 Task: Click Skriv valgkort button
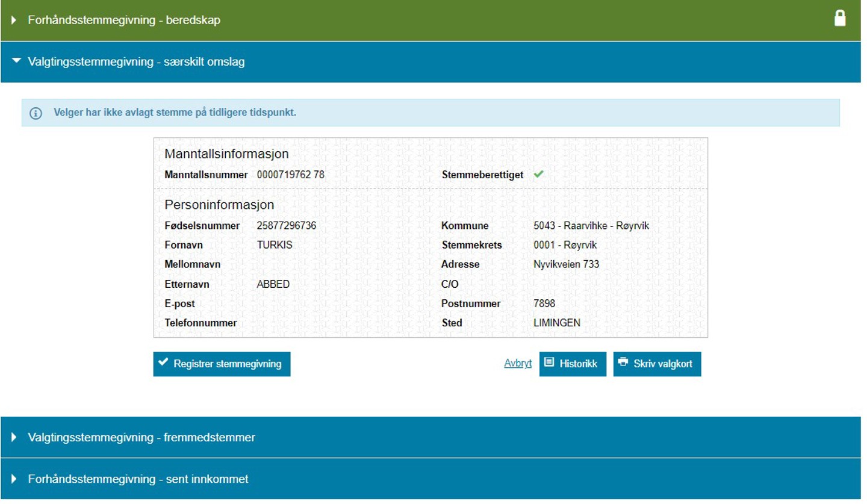tap(657, 364)
